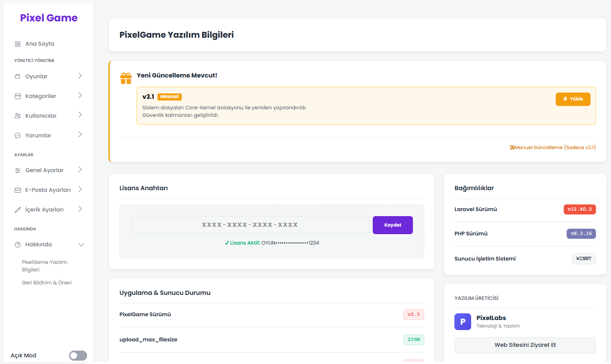The image size is (611, 364).
Task: Open the Kullanıcılar menu item
Action: [x=41, y=116]
